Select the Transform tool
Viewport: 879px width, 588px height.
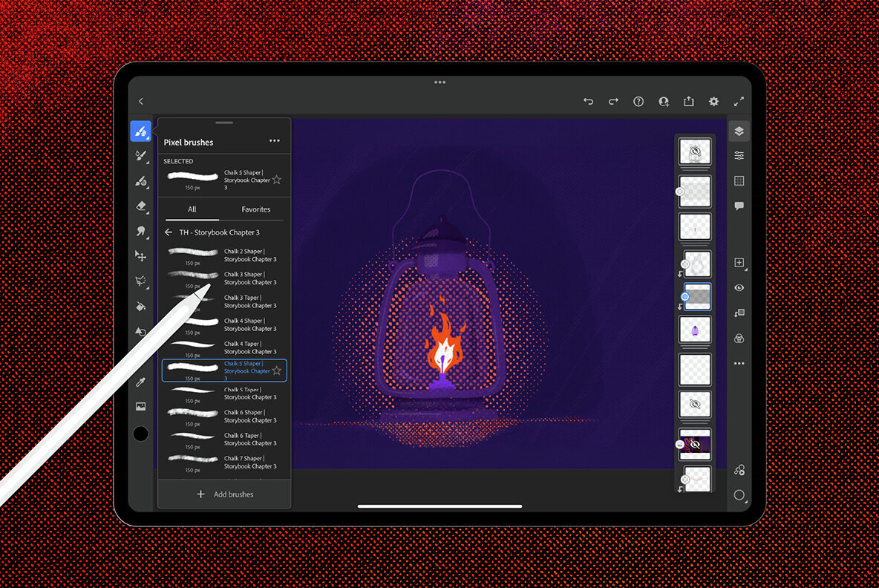[141, 256]
